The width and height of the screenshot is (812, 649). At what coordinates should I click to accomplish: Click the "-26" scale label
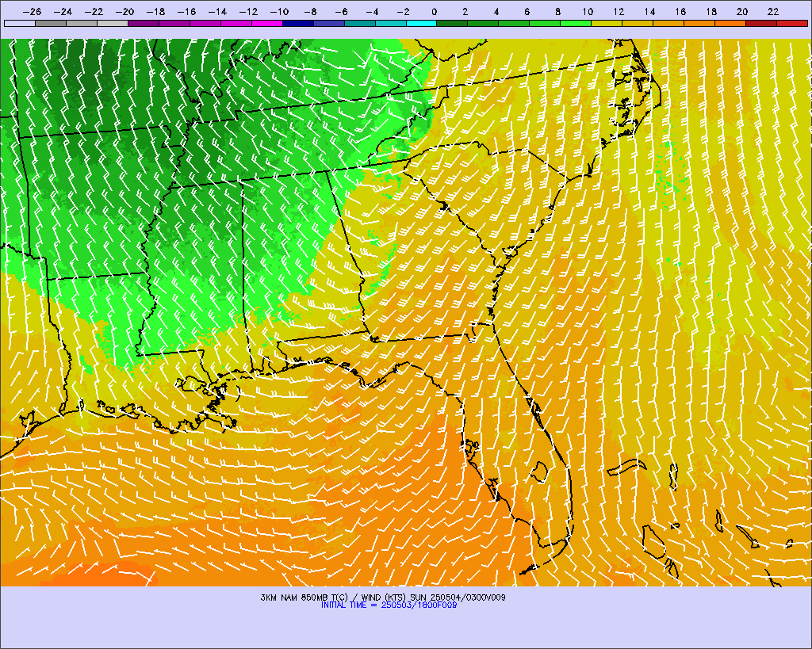pyautogui.click(x=32, y=11)
